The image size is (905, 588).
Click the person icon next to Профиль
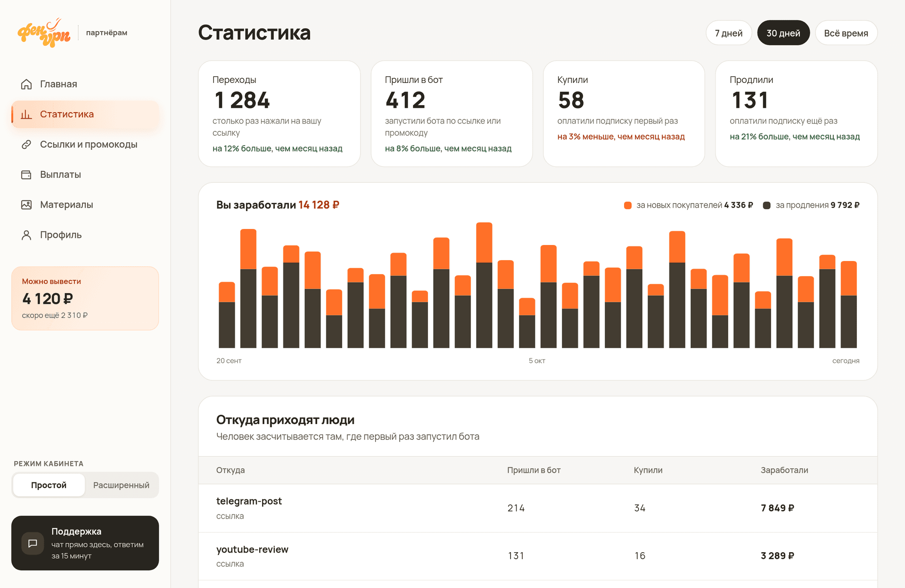(x=26, y=235)
